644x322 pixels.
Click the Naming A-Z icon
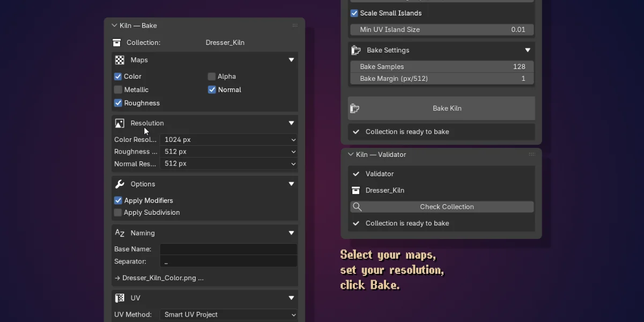click(120, 233)
